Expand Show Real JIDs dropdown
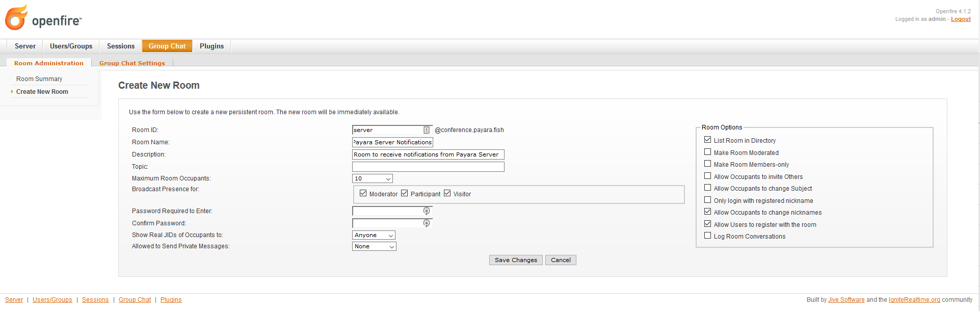Image resolution: width=980 pixels, height=311 pixels. click(374, 235)
